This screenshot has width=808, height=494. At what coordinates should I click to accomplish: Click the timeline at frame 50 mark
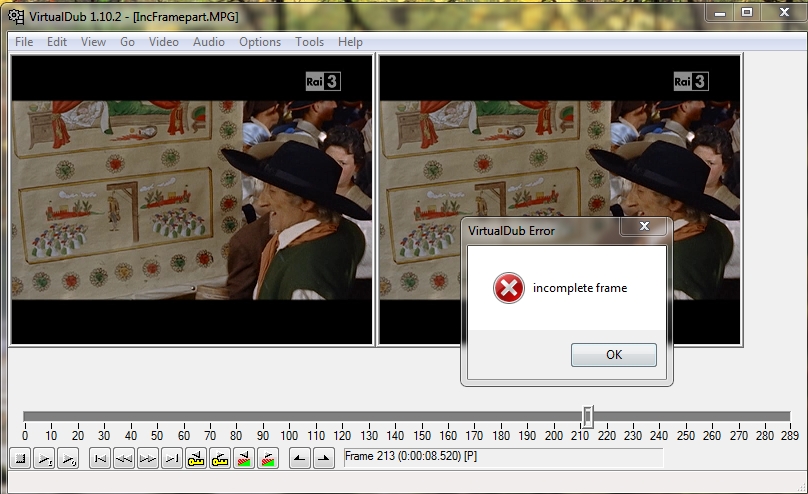(157, 435)
